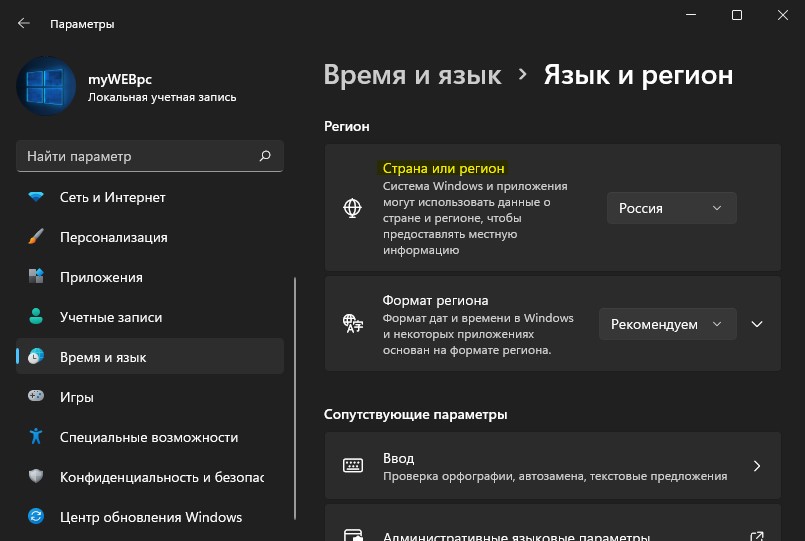The height and width of the screenshot is (541, 805).
Task: Click the paintbrush Персонализация icon
Action: coord(36,237)
